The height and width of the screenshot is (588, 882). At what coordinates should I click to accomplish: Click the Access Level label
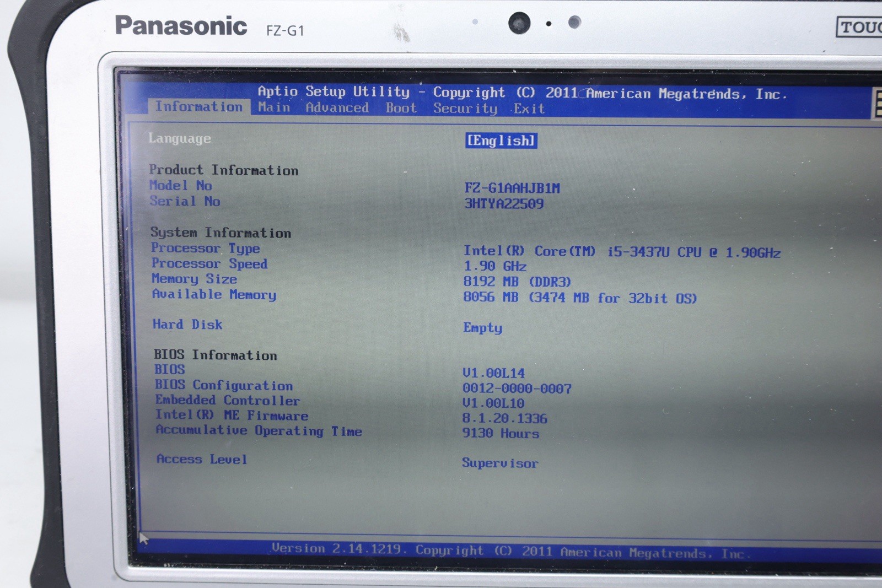(202, 459)
